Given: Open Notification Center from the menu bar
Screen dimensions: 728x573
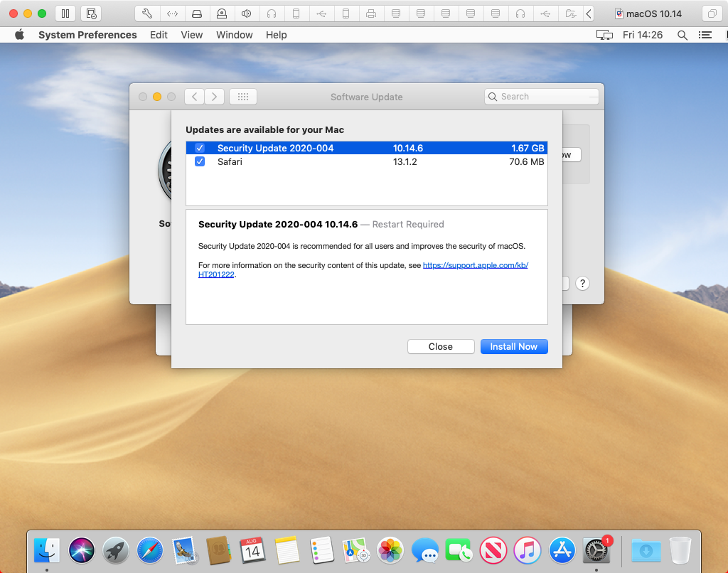Looking at the screenshot, I should coord(705,34).
